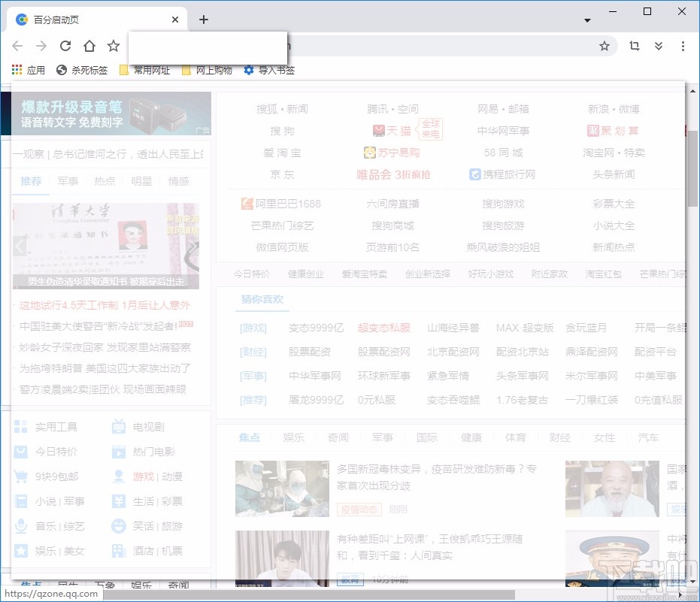This screenshot has width=700, height=602.
Task: Open the 网上购物 bookmark folder
Action: (208, 70)
